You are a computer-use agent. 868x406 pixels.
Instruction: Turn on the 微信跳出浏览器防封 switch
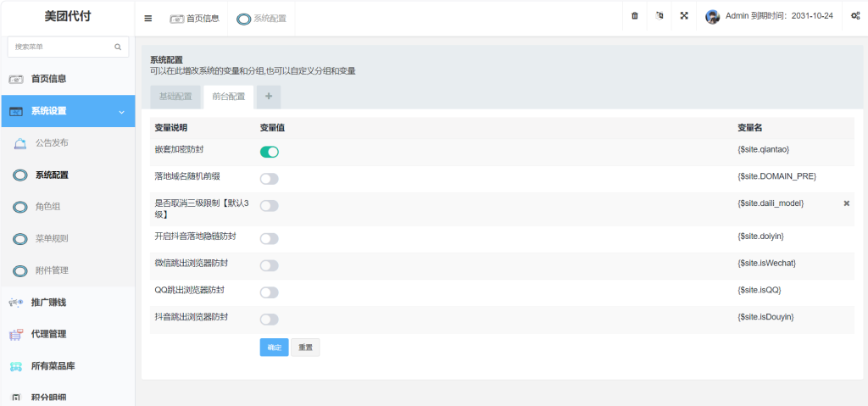tap(269, 265)
